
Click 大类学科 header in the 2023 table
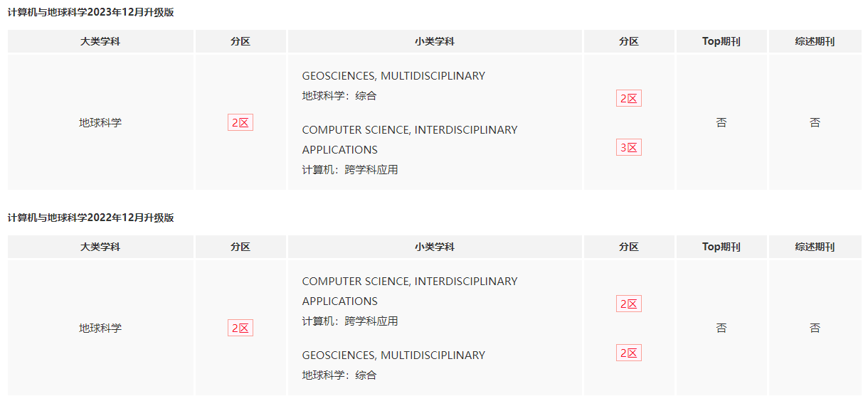click(x=100, y=41)
